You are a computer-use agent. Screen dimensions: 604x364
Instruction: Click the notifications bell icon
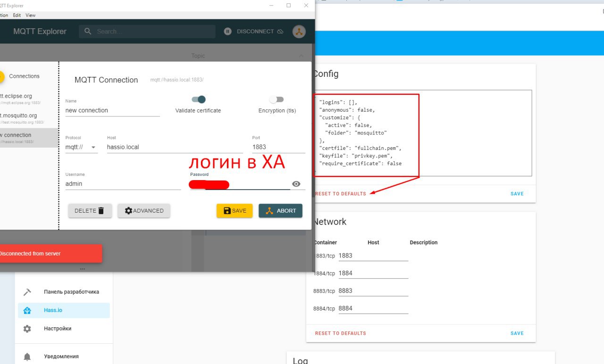click(x=27, y=357)
